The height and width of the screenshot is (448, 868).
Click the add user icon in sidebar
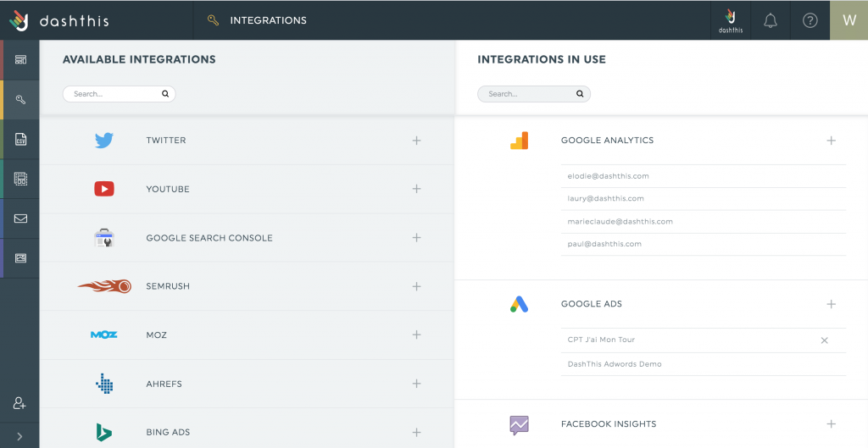tap(20, 404)
